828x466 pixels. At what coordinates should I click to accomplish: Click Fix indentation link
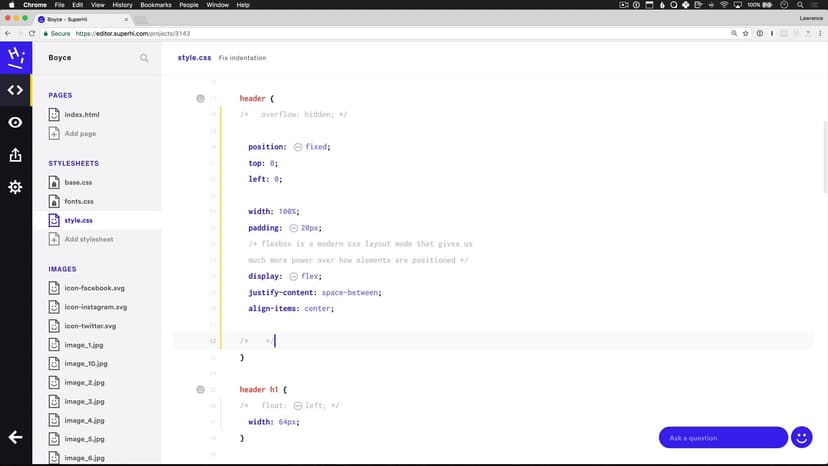click(242, 58)
